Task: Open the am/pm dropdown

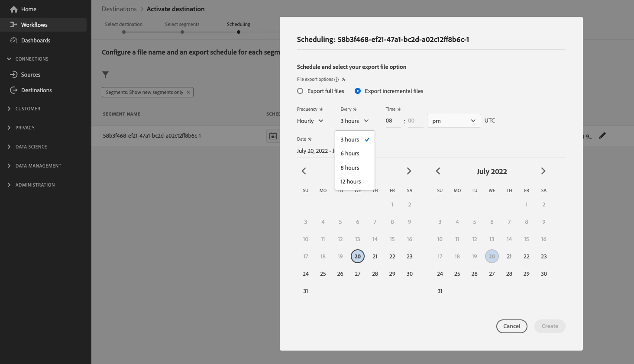Action: pos(453,121)
